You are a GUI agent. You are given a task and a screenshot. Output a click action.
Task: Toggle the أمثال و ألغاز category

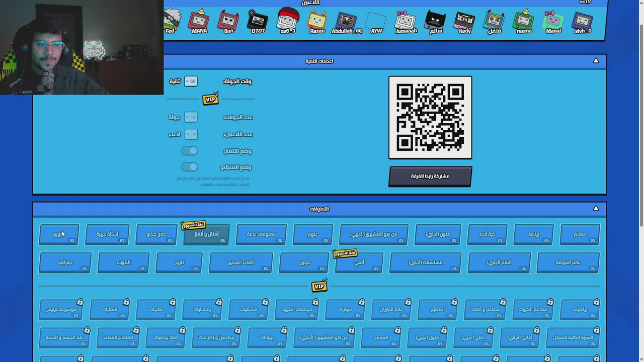(x=206, y=234)
